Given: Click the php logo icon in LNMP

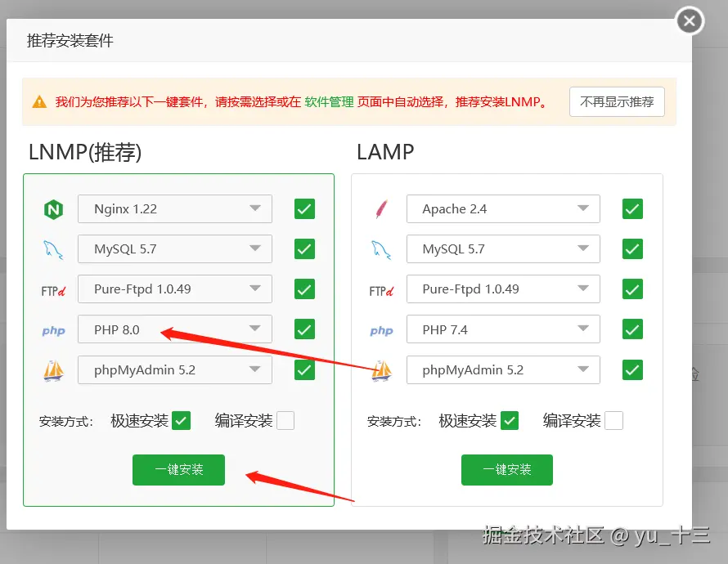Looking at the screenshot, I should pos(53,331).
